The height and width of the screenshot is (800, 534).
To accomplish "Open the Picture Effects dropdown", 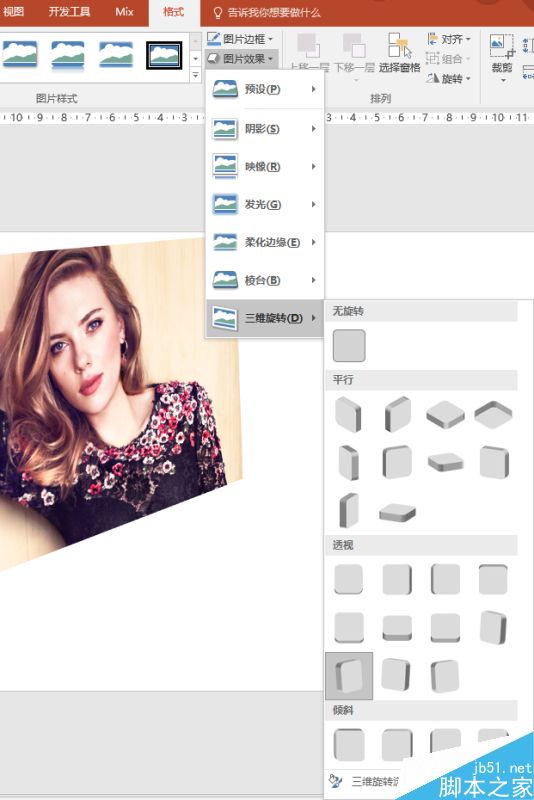I will pyautogui.click(x=241, y=59).
